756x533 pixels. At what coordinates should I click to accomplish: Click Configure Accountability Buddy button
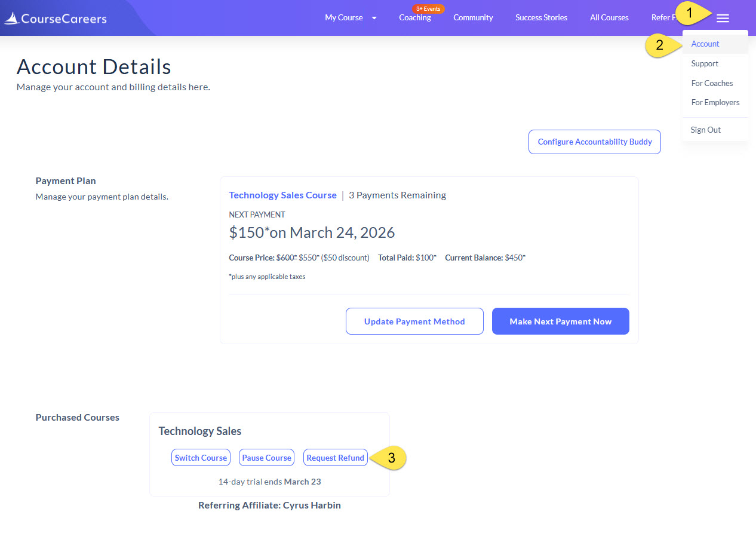click(x=595, y=142)
